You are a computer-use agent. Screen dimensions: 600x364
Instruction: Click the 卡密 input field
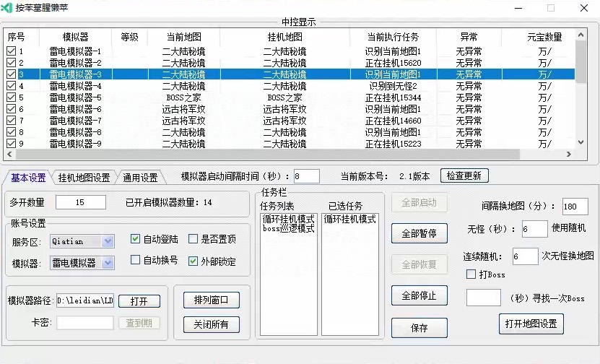(85, 323)
